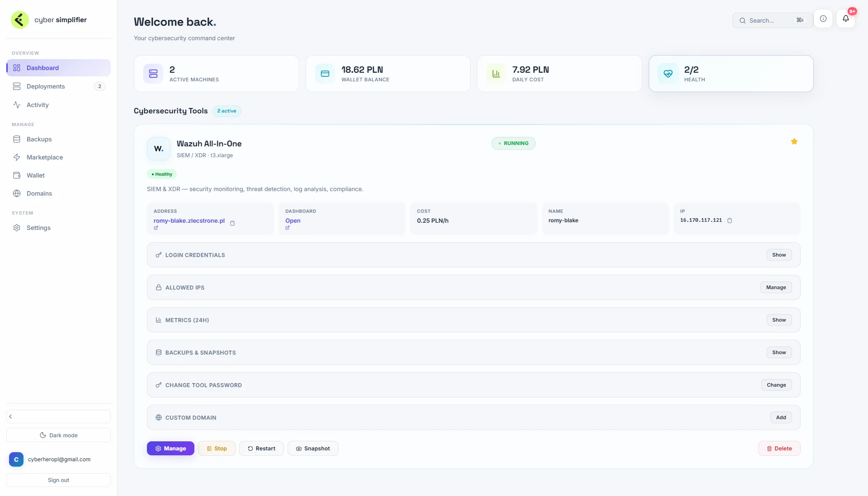
Task: Collapse the sidebar with the chevron
Action: point(58,416)
